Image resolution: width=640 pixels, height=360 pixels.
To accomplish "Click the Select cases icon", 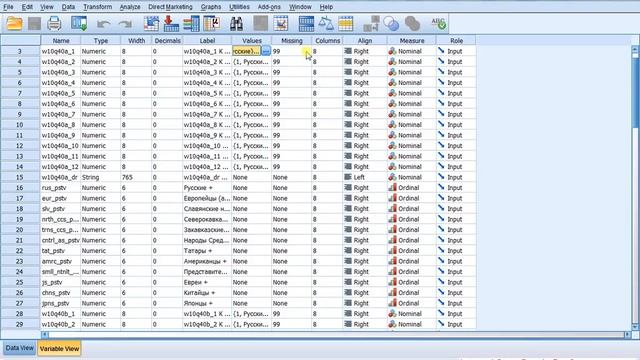I will click(345, 24).
